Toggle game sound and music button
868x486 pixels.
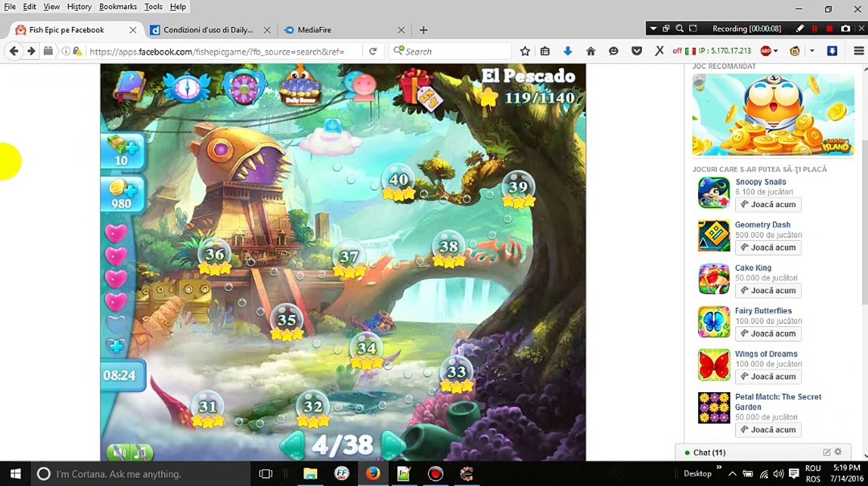(129, 452)
